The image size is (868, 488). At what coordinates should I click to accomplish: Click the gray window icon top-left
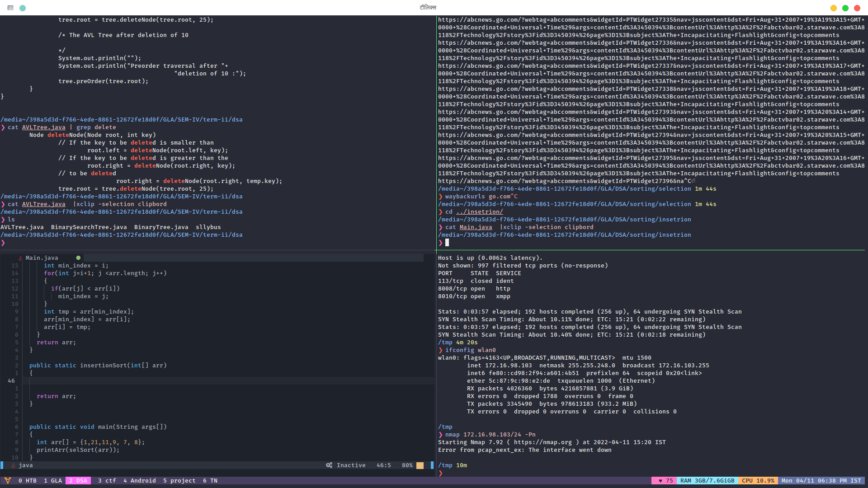tap(10, 8)
